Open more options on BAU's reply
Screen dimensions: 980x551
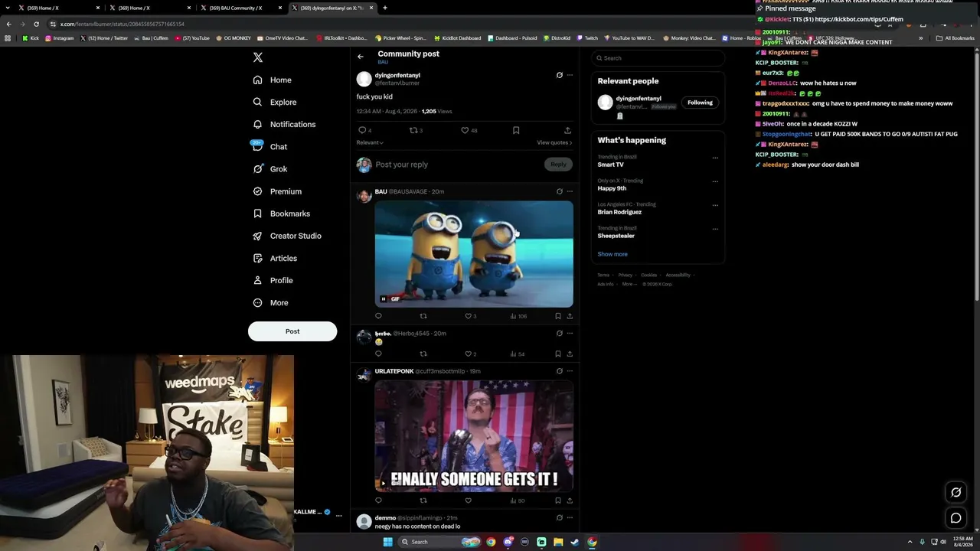click(570, 191)
